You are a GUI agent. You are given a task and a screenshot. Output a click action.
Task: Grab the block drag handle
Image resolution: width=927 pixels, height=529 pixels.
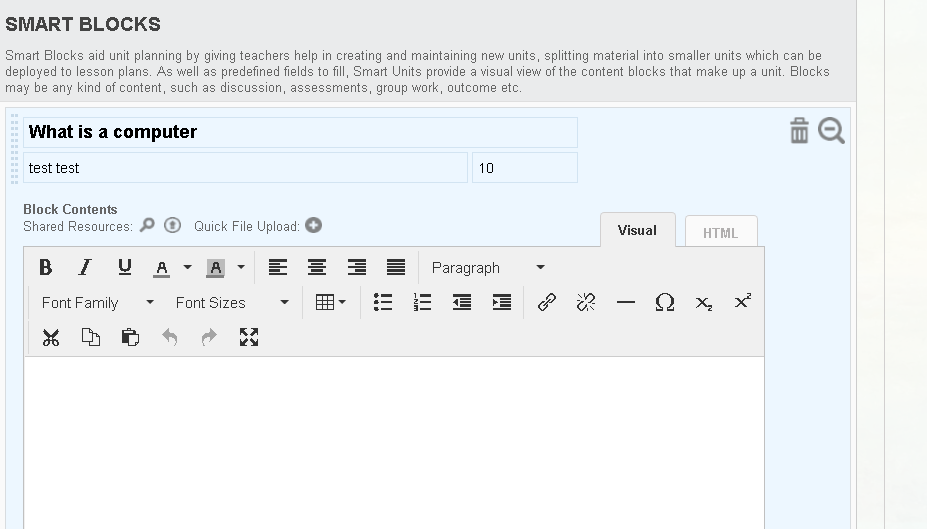click(x=15, y=149)
